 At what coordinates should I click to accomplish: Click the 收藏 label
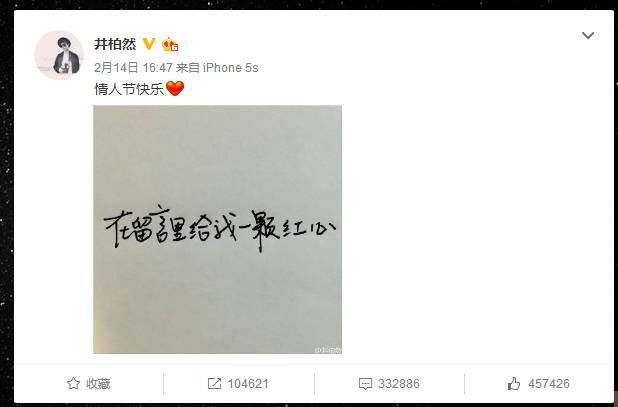click(98, 384)
